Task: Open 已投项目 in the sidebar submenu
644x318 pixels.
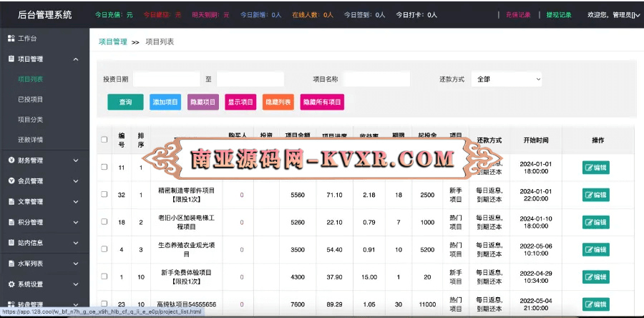Action: point(30,100)
